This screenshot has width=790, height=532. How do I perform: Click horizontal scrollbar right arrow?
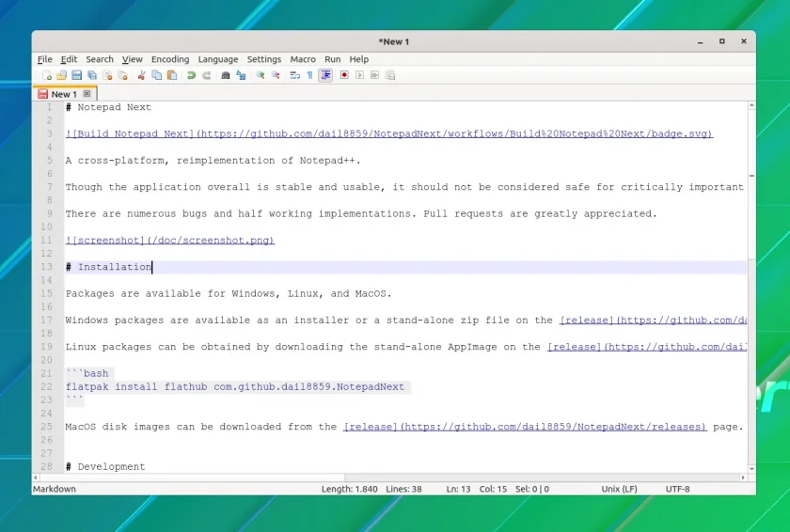tap(743, 477)
